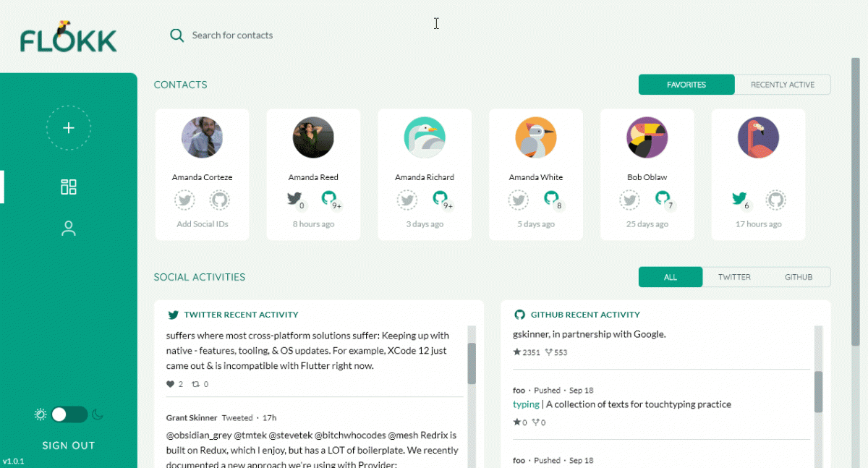
Task: Click Amanda Richard's '3 days ago' text
Action: [425, 224]
